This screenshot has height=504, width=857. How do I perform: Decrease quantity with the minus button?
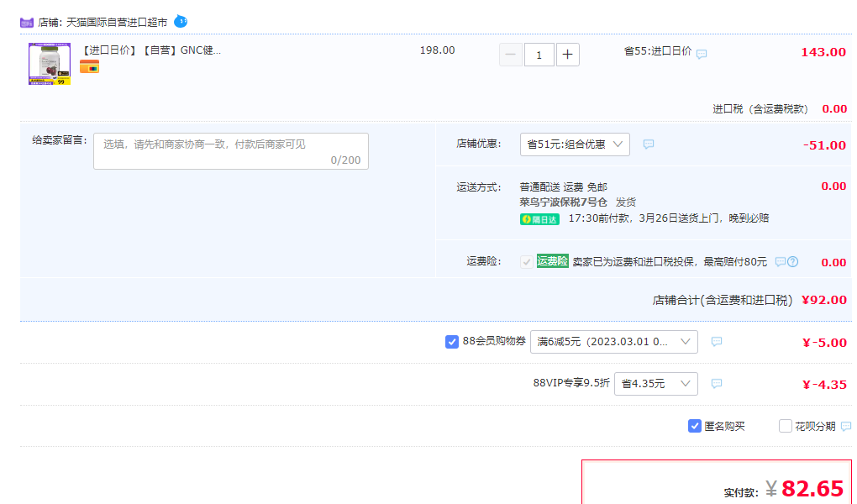click(x=511, y=55)
